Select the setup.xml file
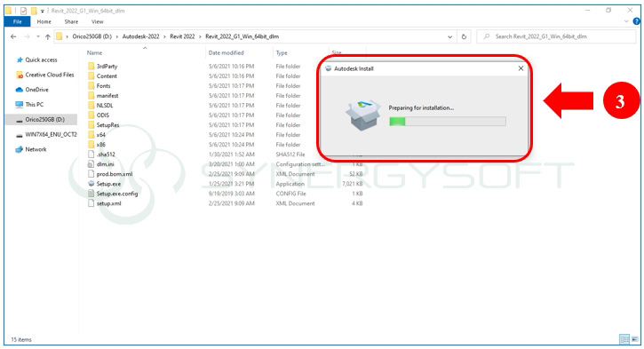 point(104,203)
